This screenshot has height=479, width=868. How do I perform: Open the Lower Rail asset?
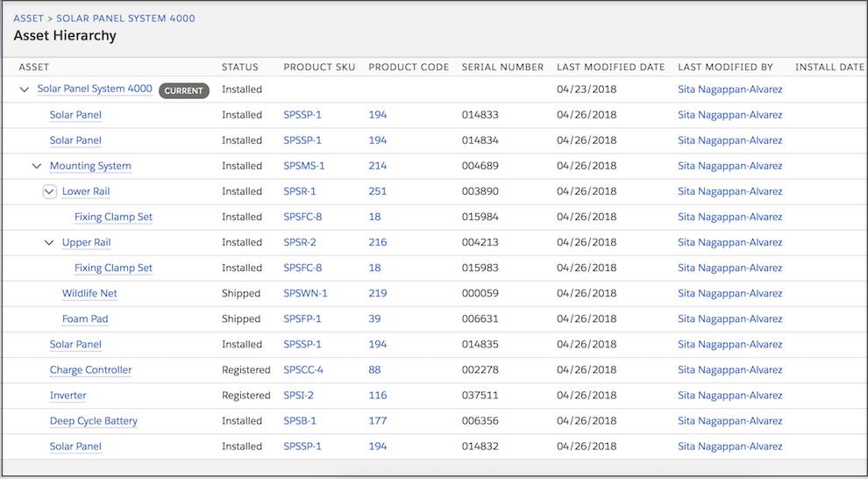click(86, 191)
